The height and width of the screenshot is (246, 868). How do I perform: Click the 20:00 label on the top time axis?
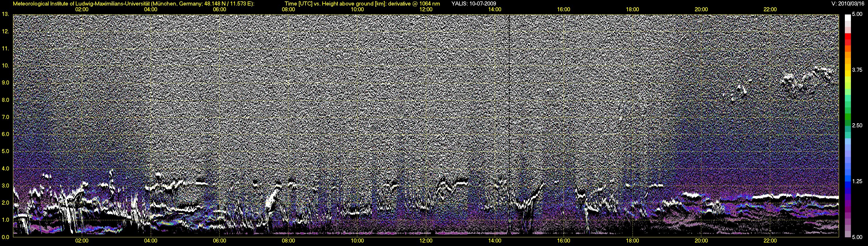pos(701,10)
